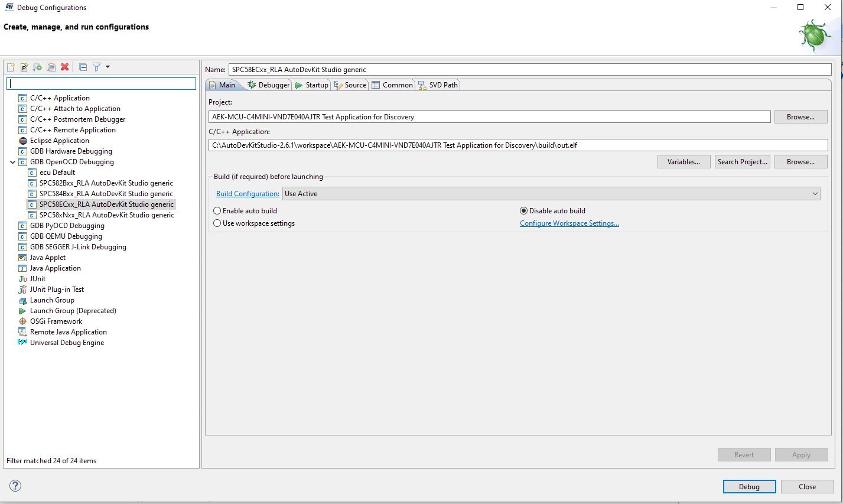
Task: Select the JUnit configuration type
Action: coord(37,279)
